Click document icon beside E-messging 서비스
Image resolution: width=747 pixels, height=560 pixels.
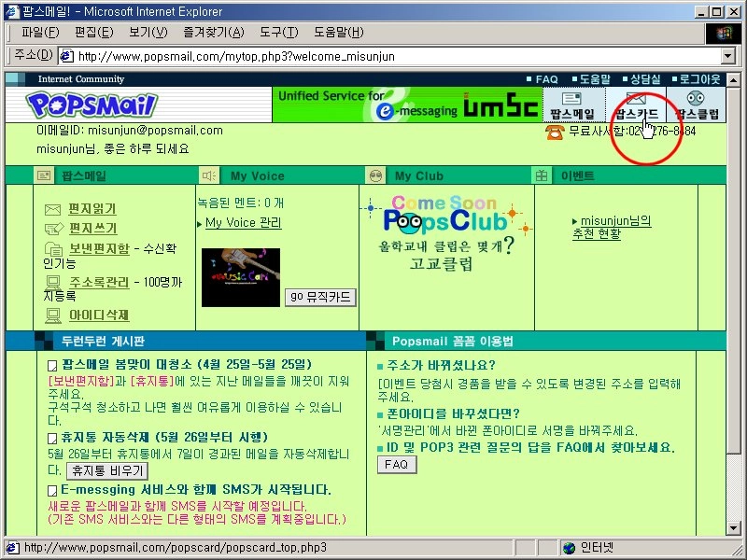point(52,491)
